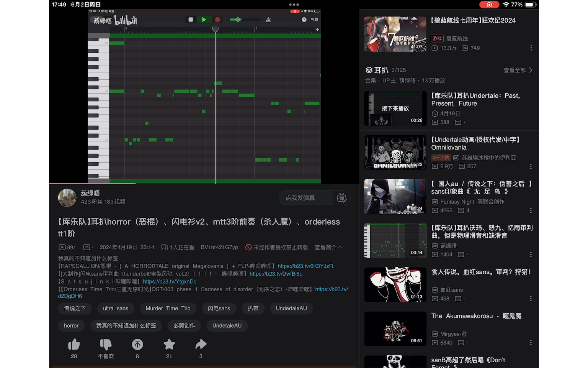Image resolution: width=588 pixels, height=368 pixels.
Task: Toggle danmaku with the 弹 icon
Action: (x=341, y=198)
